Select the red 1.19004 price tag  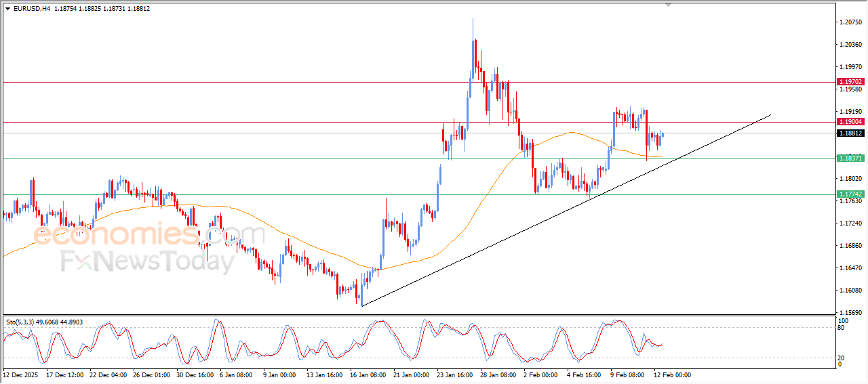coord(850,122)
